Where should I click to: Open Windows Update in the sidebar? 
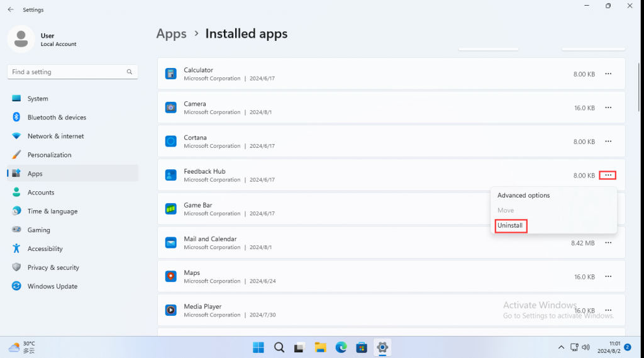[73, 286]
